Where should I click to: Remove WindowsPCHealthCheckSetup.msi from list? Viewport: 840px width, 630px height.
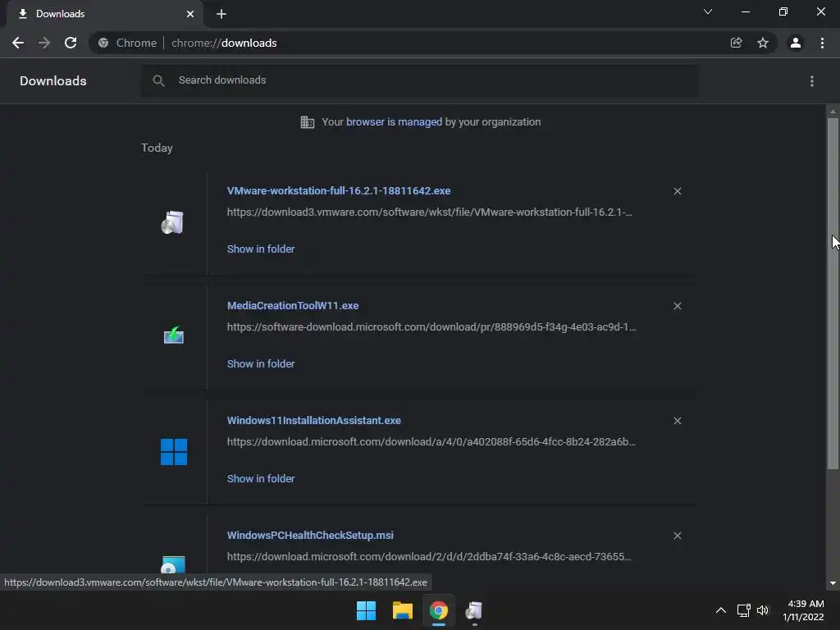[677, 536]
